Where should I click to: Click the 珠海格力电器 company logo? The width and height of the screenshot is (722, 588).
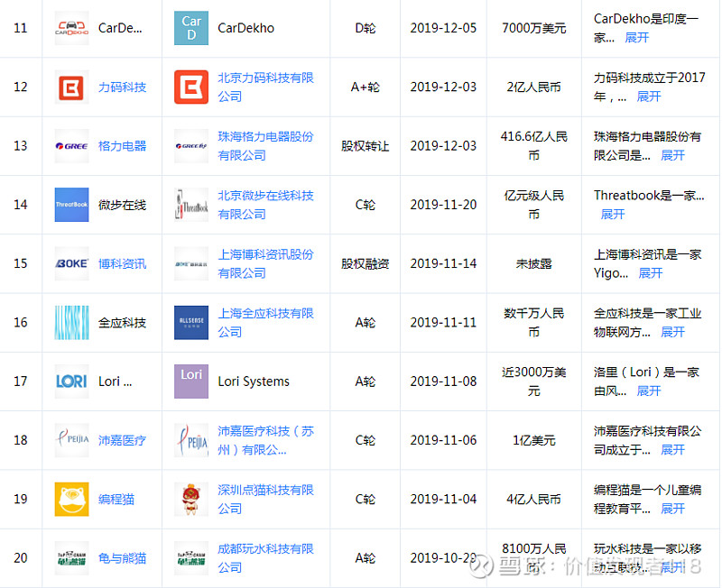pyautogui.click(x=191, y=146)
